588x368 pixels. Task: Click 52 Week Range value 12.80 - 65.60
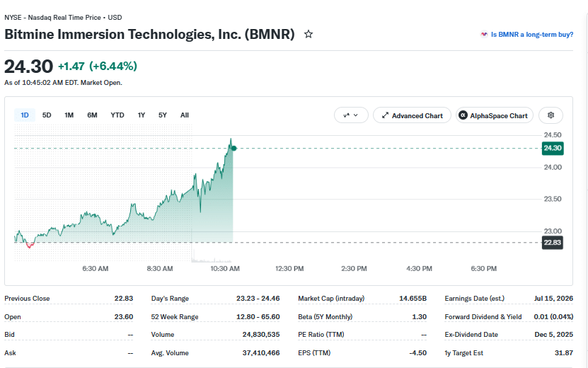pos(258,316)
